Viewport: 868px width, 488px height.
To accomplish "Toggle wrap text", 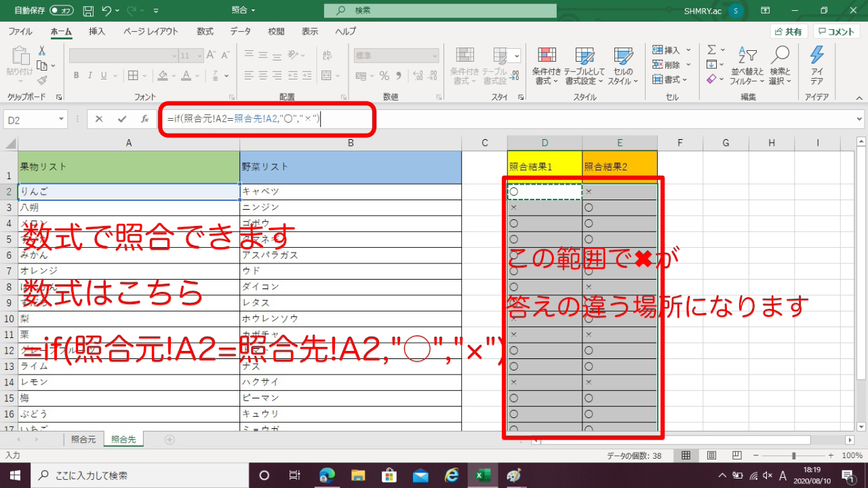I will tap(326, 56).
